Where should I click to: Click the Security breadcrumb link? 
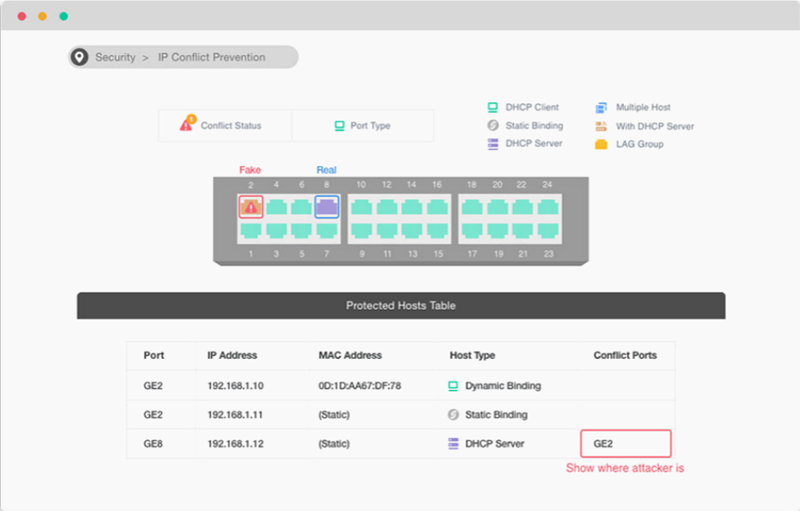coord(115,57)
